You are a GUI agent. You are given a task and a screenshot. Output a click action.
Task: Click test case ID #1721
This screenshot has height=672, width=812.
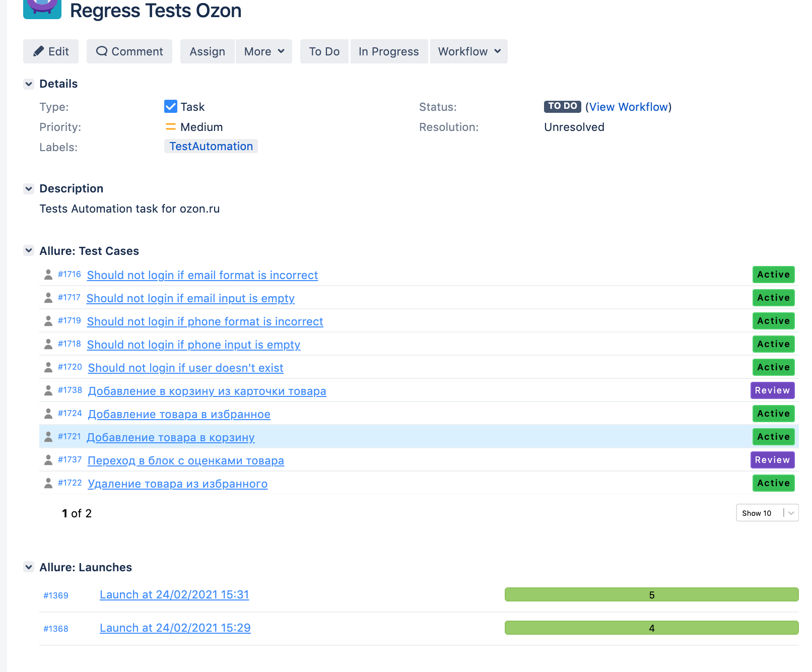point(70,436)
